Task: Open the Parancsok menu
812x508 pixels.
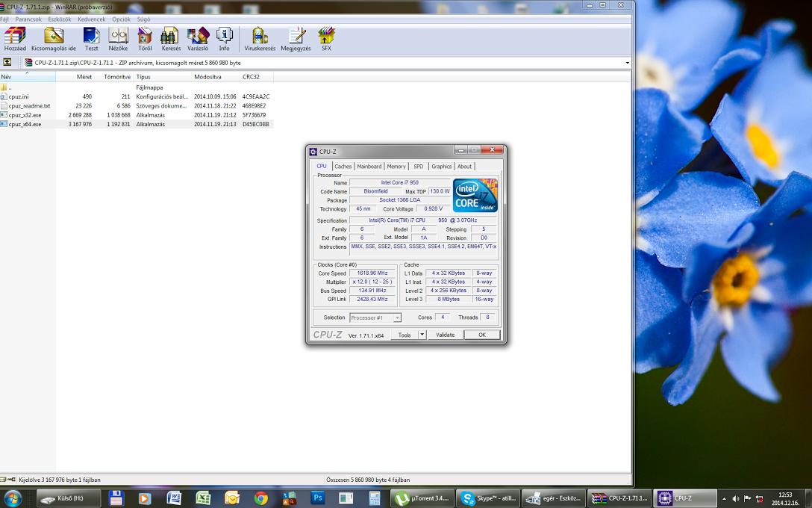Action: coord(28,19)
